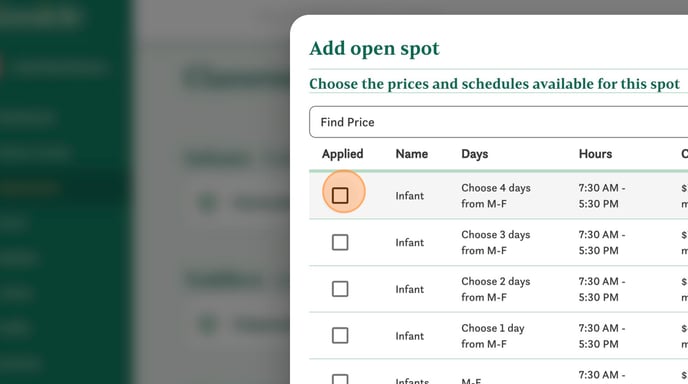Select the 'Choose 2 days from M-F' cell
The width and height of the screenshot is (688, 384).
(496, 289)
